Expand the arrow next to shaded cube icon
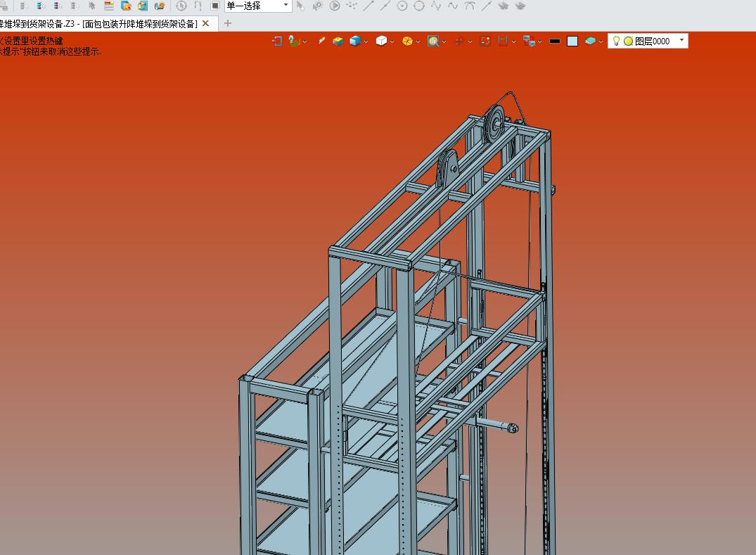The width and height of the screenshot is (756, 555). pyautogui.click(x=366, y=42)
